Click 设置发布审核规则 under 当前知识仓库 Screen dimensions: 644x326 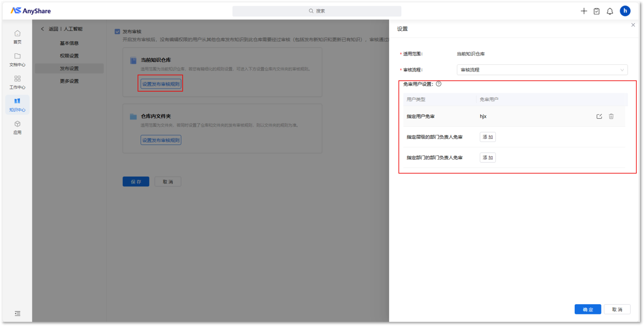(x=161, y=84)
